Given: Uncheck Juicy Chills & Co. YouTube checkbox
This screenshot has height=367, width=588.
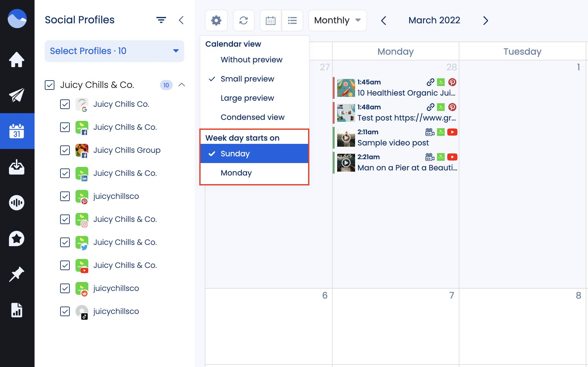Looking at the screenshot, I should coord(65,265).
